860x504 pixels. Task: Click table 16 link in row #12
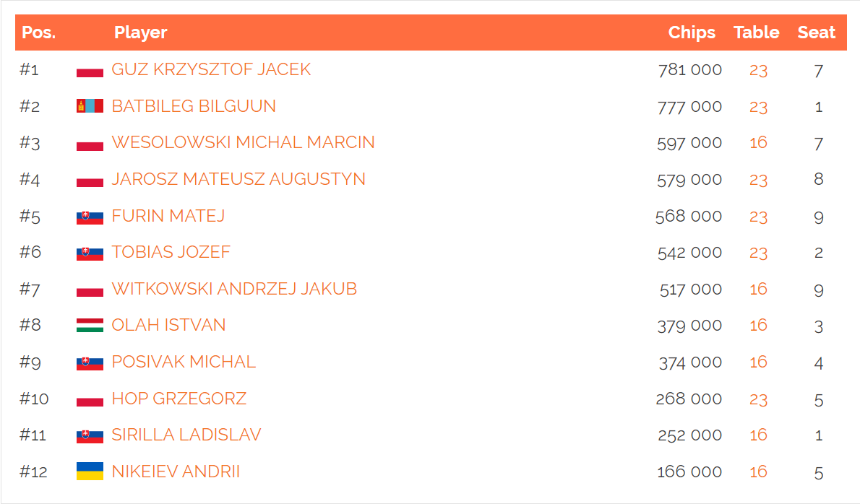point(758,472)
